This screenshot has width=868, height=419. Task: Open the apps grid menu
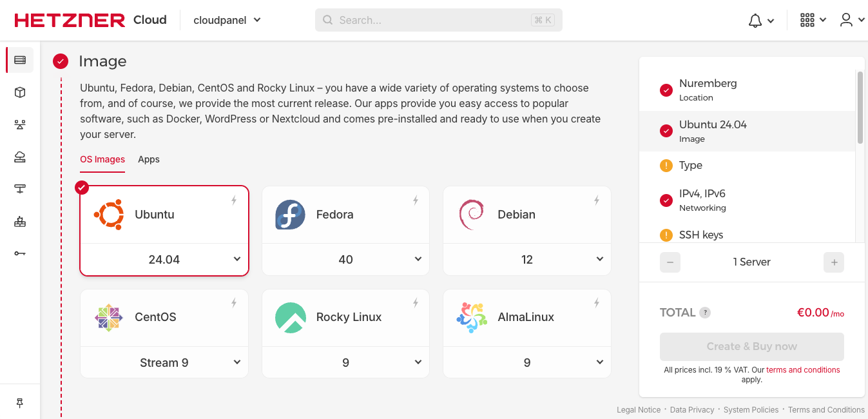[x=811, y=19]
